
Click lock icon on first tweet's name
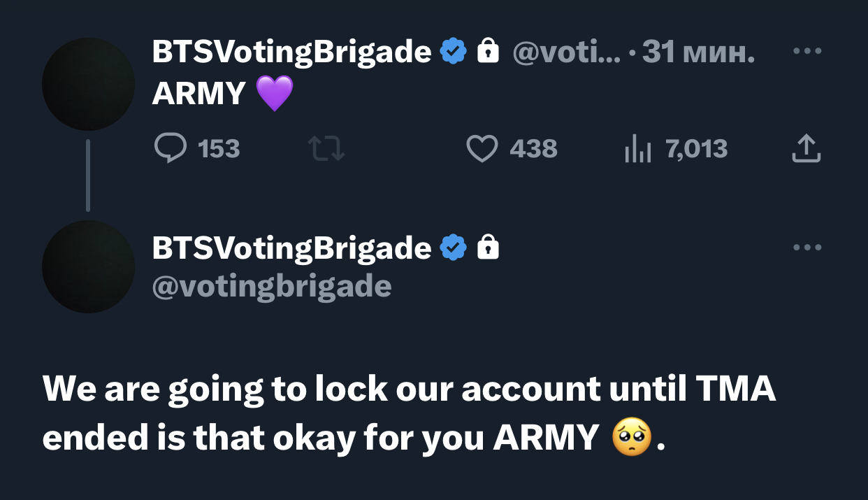coord(488,51)
